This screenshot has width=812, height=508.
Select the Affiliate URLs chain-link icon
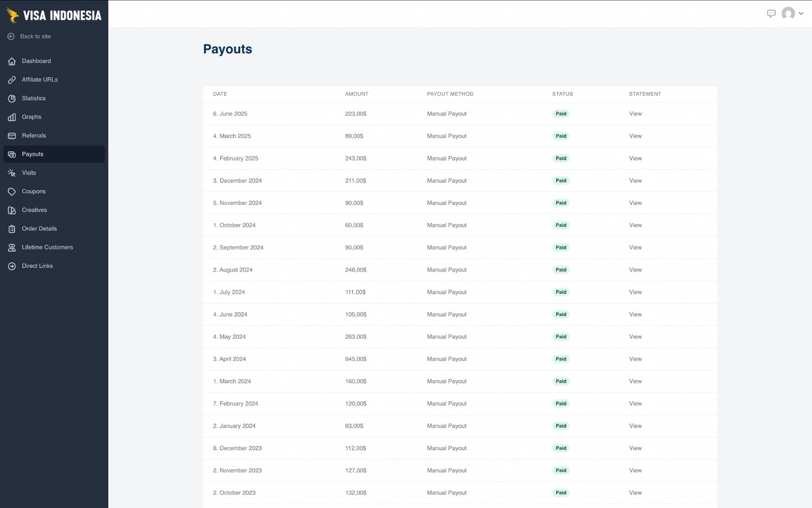click(x=11, y=79)
